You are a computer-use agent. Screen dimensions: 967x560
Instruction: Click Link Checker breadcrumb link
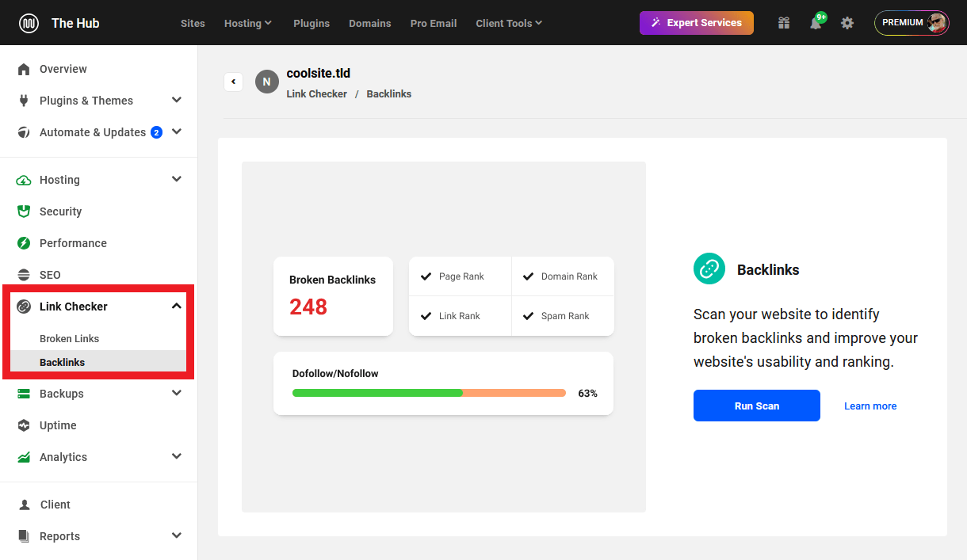[x=317, y=93]
